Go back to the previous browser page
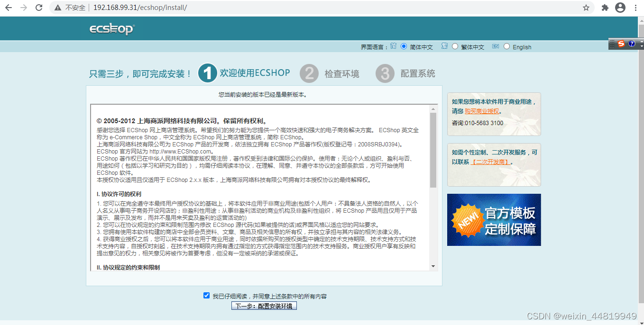 pyautogui.click(x=9, y=8)
